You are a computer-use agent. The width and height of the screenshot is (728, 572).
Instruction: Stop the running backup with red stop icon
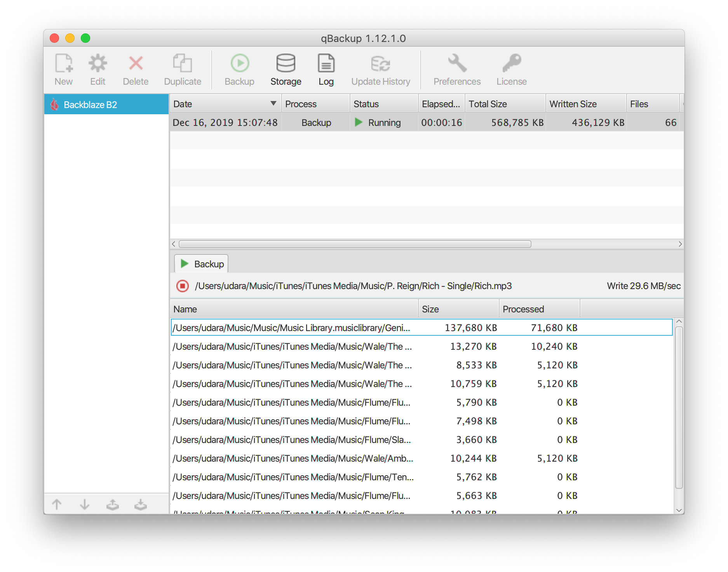[183, 286]
